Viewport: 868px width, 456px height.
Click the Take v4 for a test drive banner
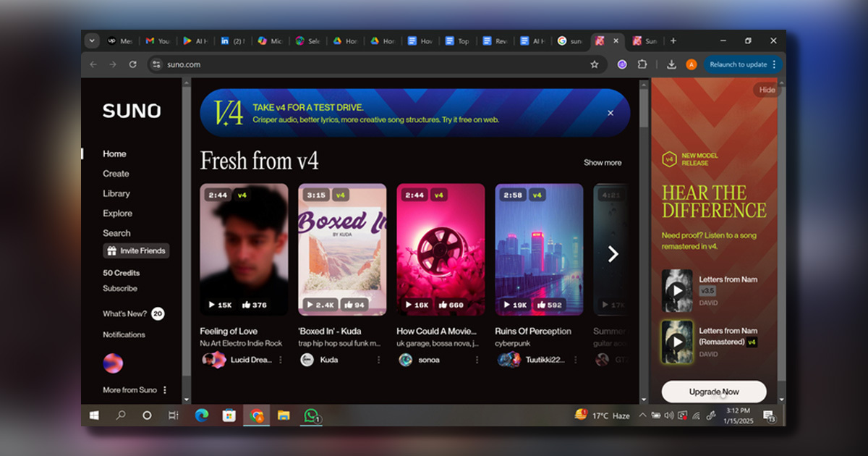(415, 113)
